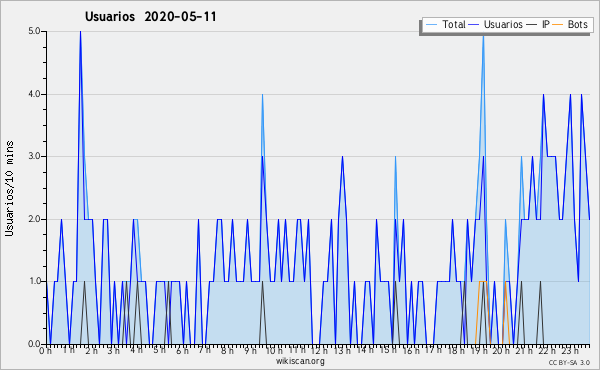Click the y-axis value 4.0
The width and height of the screenshot is (600, 370).
coord(34,94)
